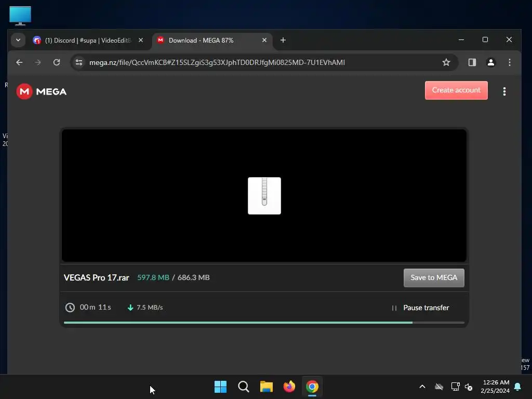Close the Download - MEGA tab
Image resolution: width=532 pixels, height=399 pixels.
[x=264, y=40]
